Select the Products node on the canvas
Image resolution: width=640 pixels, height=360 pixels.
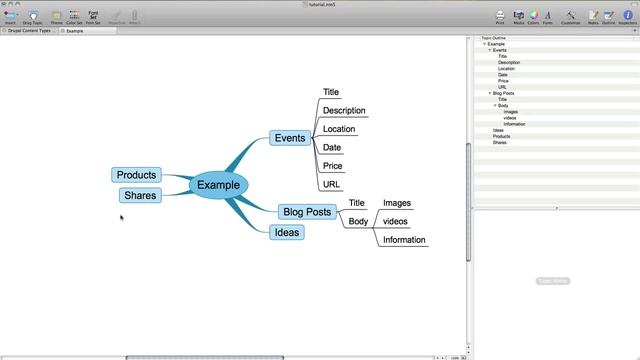coord(136,175)
